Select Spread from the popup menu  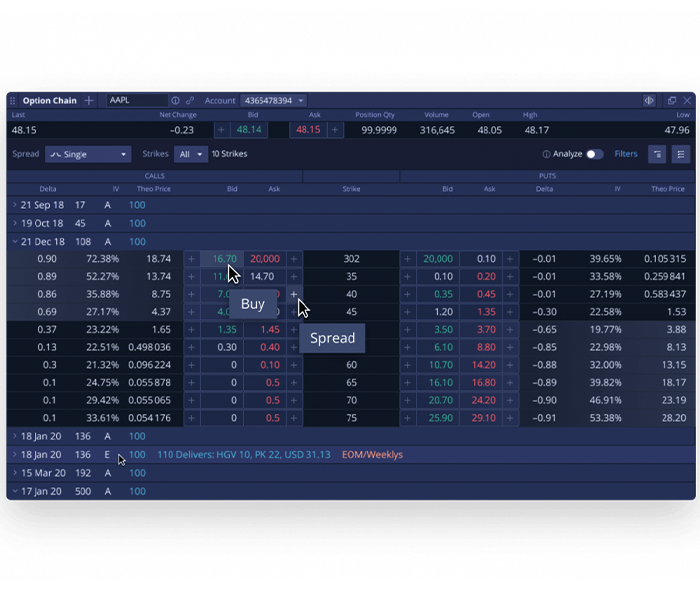click(332, 338)
